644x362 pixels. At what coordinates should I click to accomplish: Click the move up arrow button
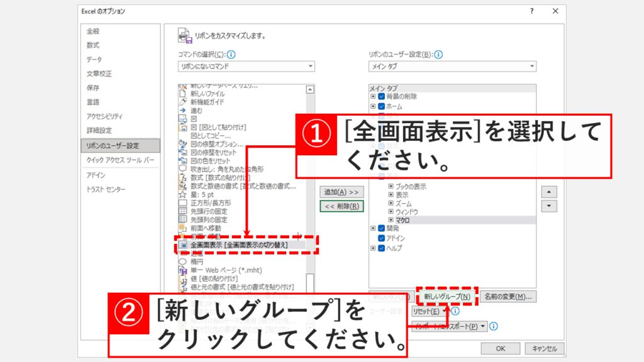(550, 192)
